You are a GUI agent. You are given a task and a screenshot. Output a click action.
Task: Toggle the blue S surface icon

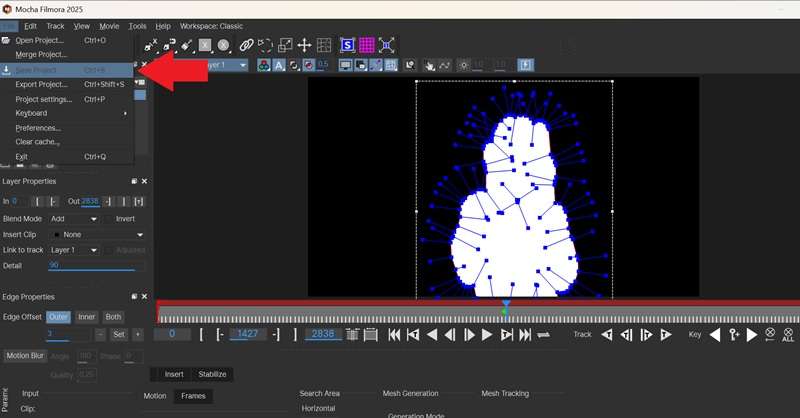tap(347, 45)
